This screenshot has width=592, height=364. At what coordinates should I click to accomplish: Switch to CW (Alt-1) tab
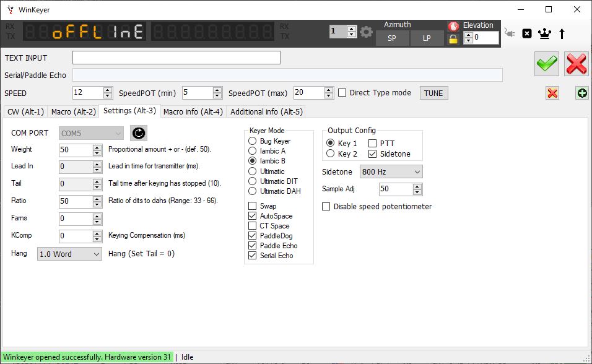point(25,112)
